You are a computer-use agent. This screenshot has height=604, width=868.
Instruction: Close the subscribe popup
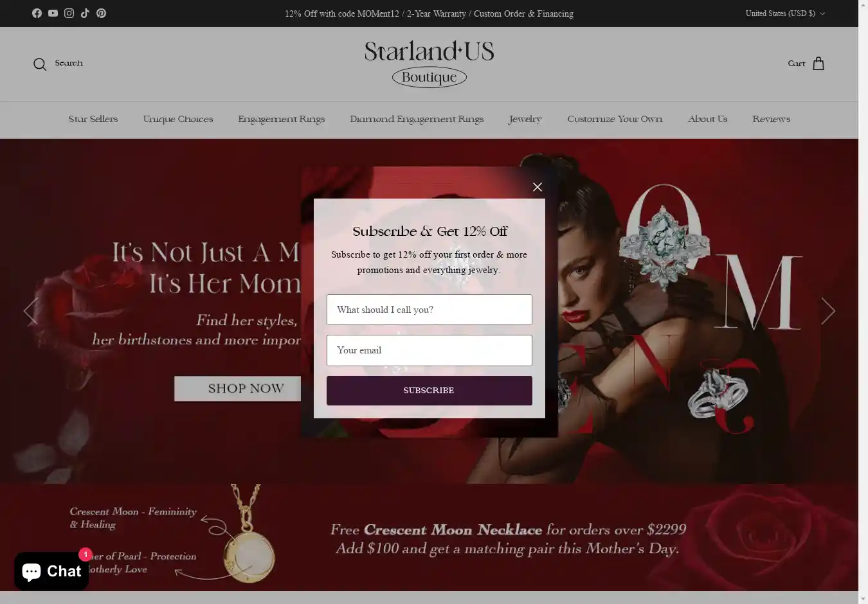coord(538,187)
